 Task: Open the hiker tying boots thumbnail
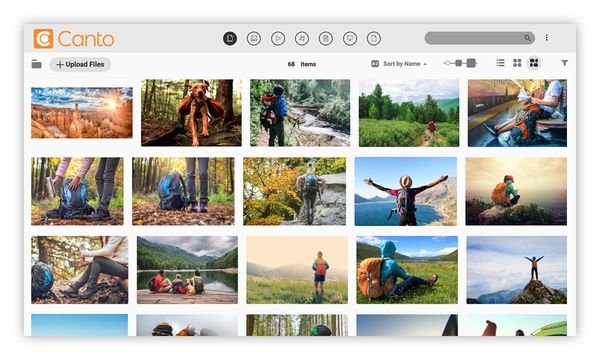point(80,270)
